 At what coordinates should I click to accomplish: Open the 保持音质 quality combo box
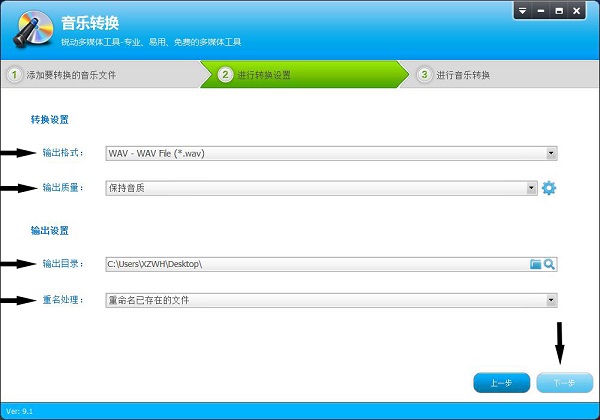(321, 188)
